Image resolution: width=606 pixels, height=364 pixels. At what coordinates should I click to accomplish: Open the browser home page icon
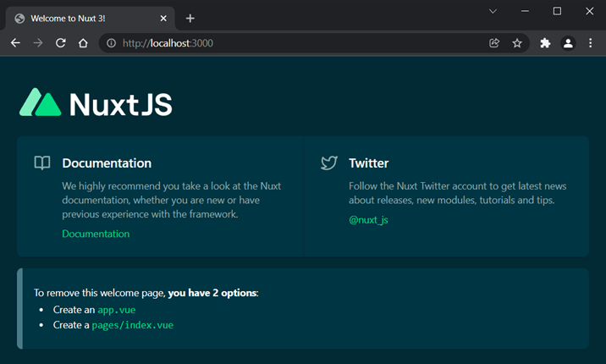(83, 43)
